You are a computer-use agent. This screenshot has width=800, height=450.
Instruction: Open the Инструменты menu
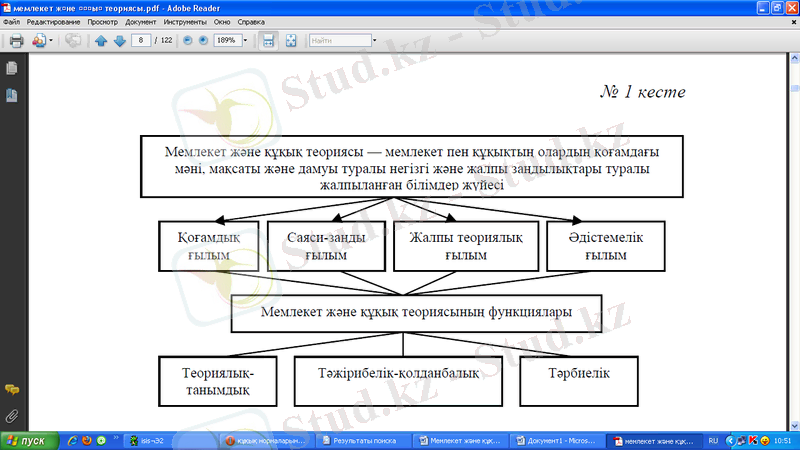[185, 22]
